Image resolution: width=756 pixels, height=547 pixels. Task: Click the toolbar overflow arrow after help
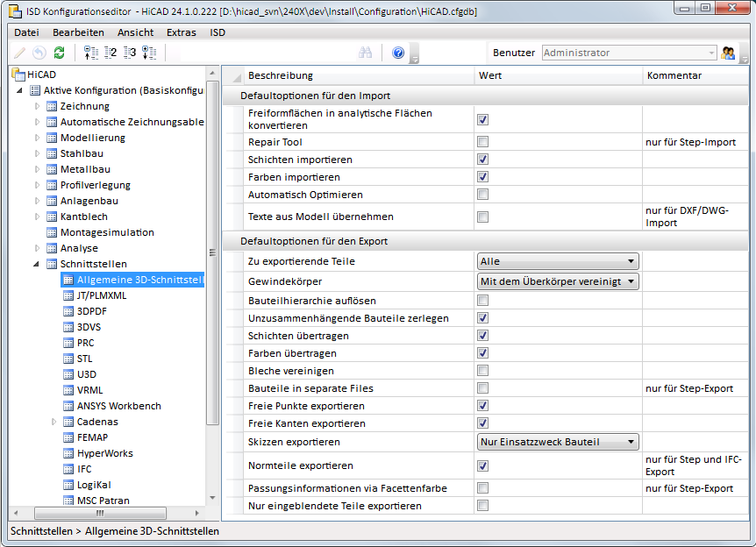tap(414, 53)
